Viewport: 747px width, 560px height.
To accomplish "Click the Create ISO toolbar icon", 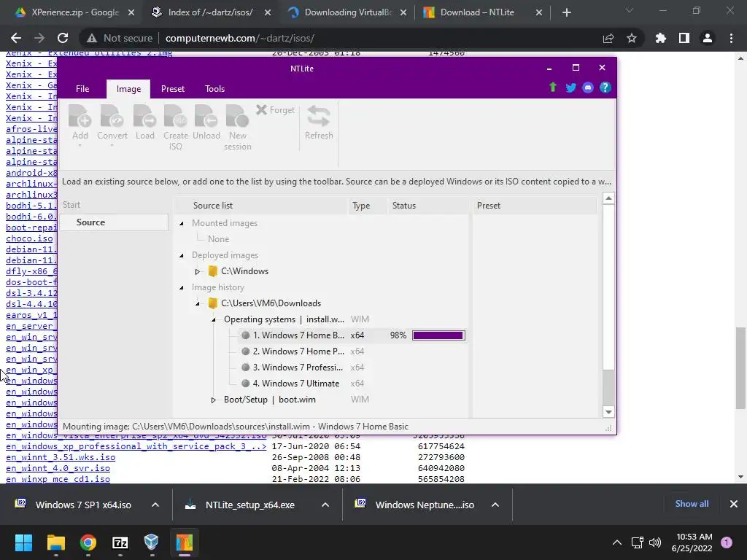I will pos(175,127).
